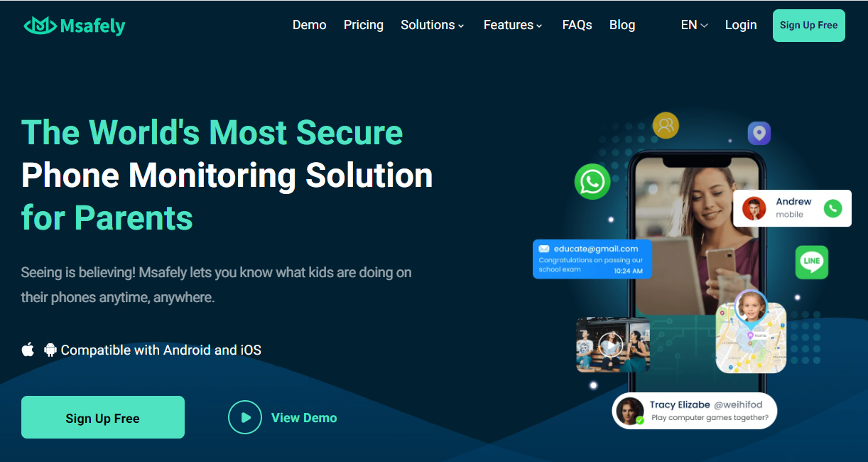
Task: Click the Login link
Action: point(741,25)
